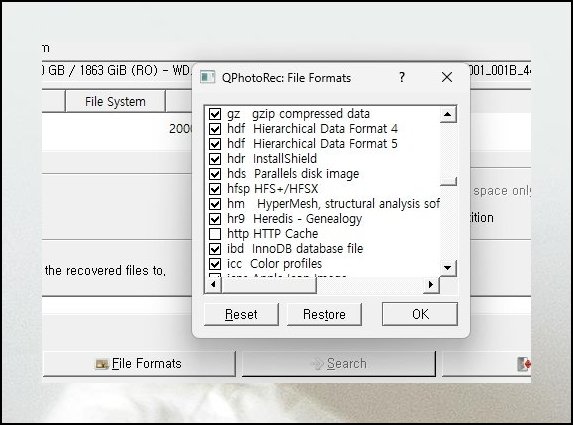Select 'HTTP Cache' list text
Viewport: 573px width, 425px height.
pos(285,234)
